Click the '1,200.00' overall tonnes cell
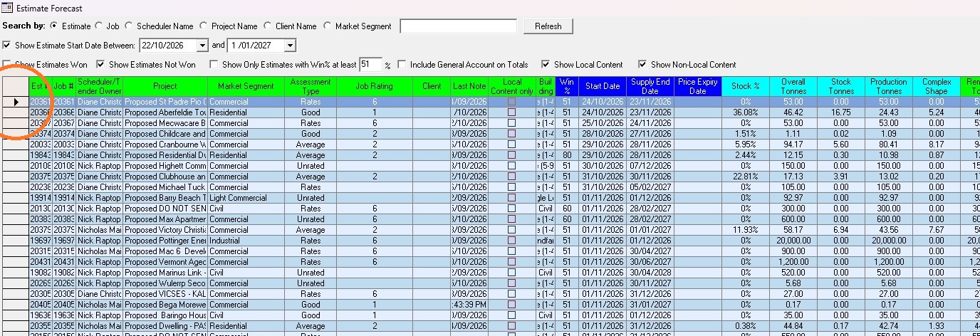 (793, 262)
